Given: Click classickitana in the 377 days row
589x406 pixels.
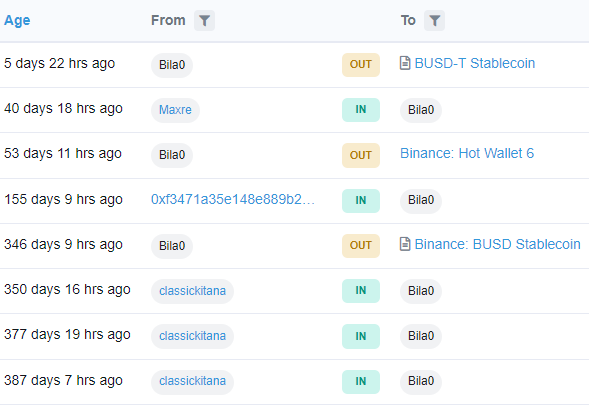Looking at the screenshot, I should pyautogui.click(x=192, y=336).
